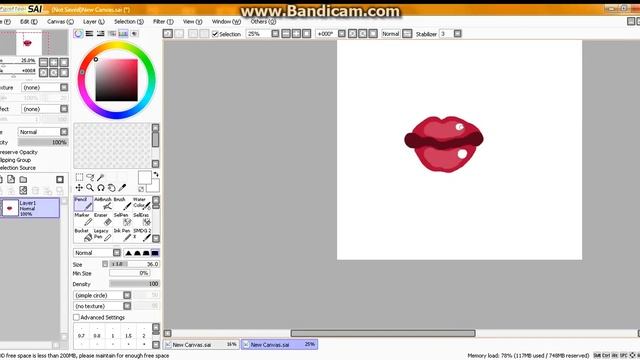
Task: Select the hand pan tool
Action: [111, 188]
